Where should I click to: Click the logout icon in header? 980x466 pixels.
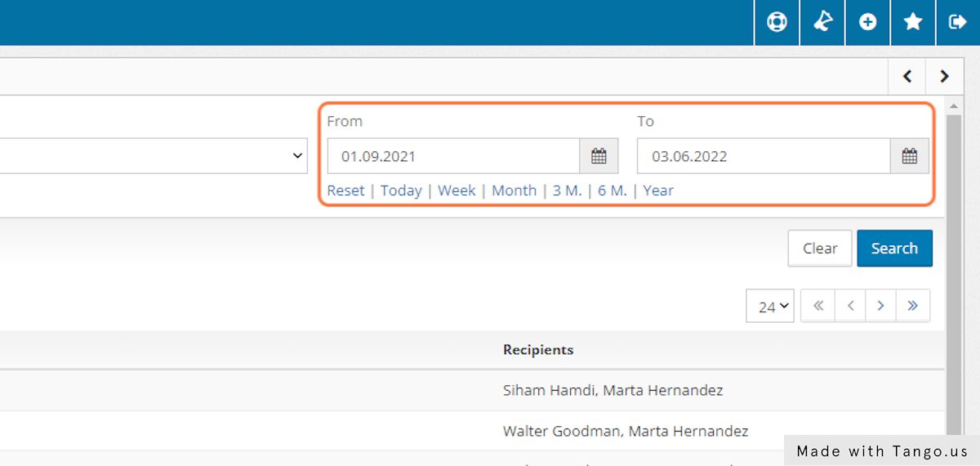pyautogui.click(x=957, y=22)
